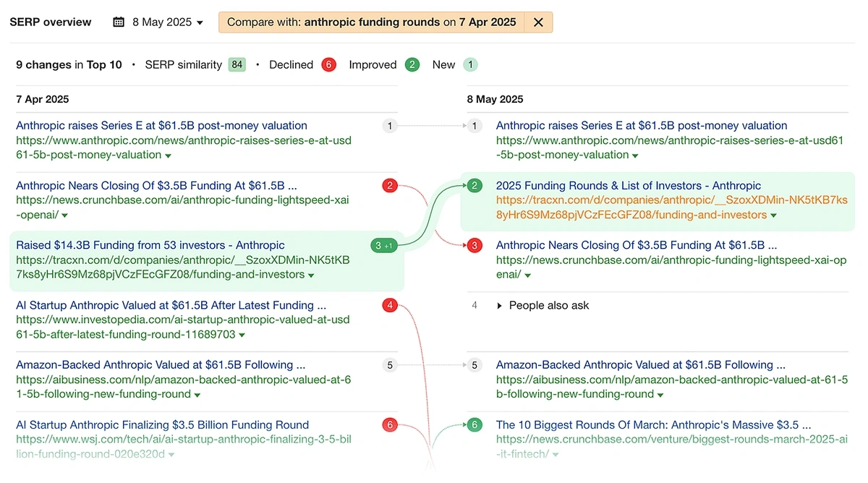Image resolution: width=868 pixels, height=483 pixels.
Task: Click 8 May position 1 badge
Action: [x=475, y=126]
